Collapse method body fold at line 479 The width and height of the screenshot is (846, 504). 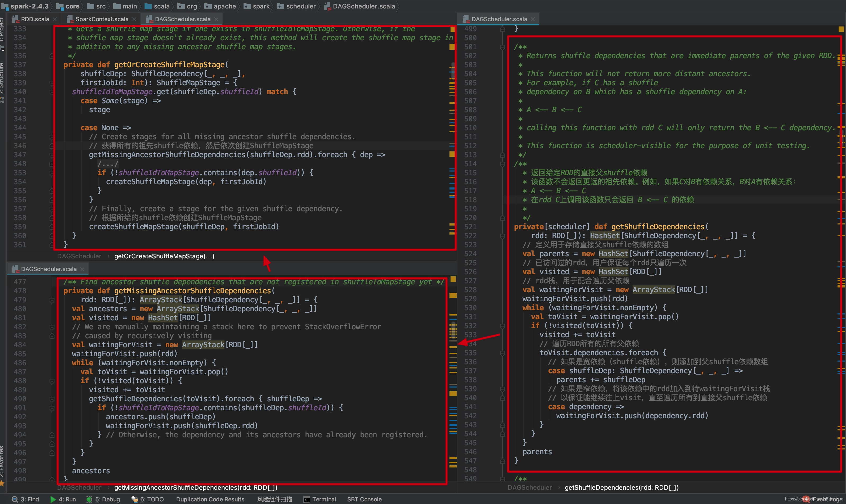click(x=52, y=300)
